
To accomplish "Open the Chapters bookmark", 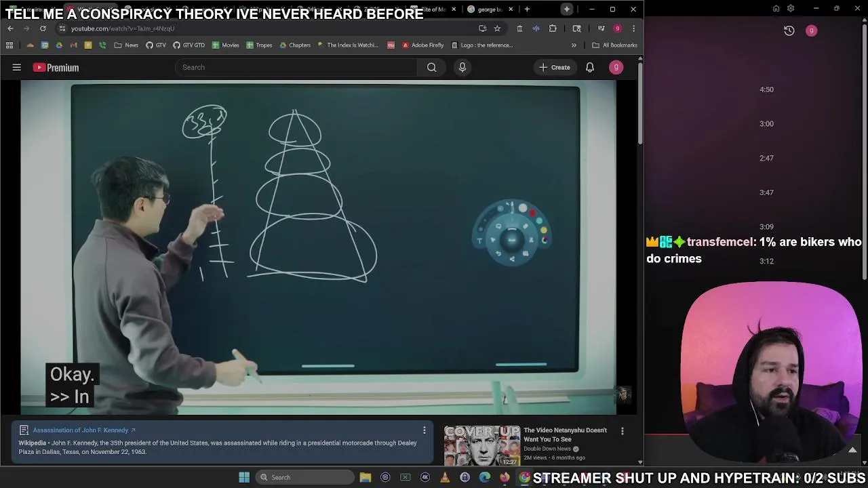I will tap(294, 45).
